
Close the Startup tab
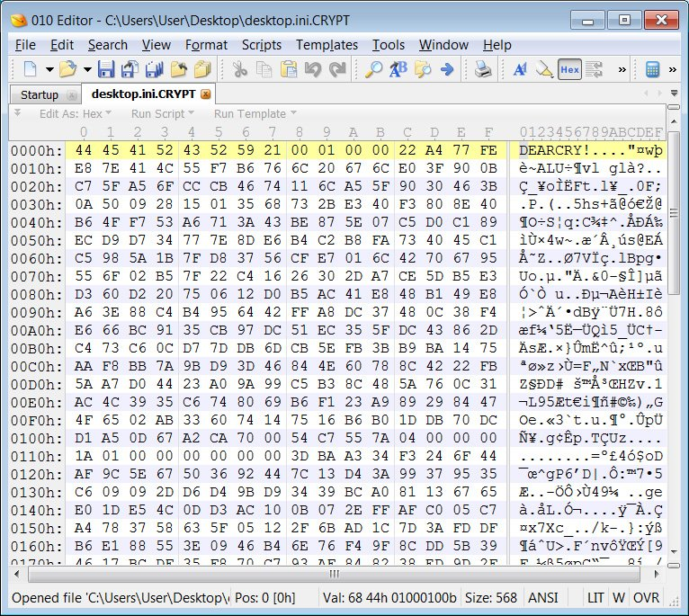click(x=72, y=95)
